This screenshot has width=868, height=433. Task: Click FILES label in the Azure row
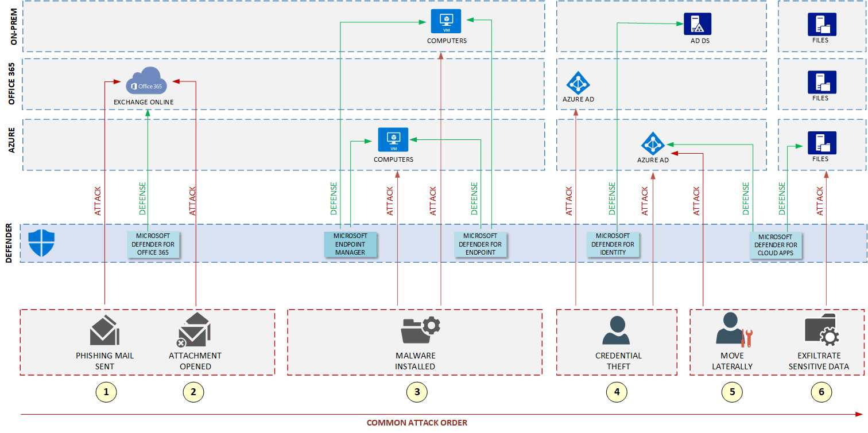click(x=820, y=159)
